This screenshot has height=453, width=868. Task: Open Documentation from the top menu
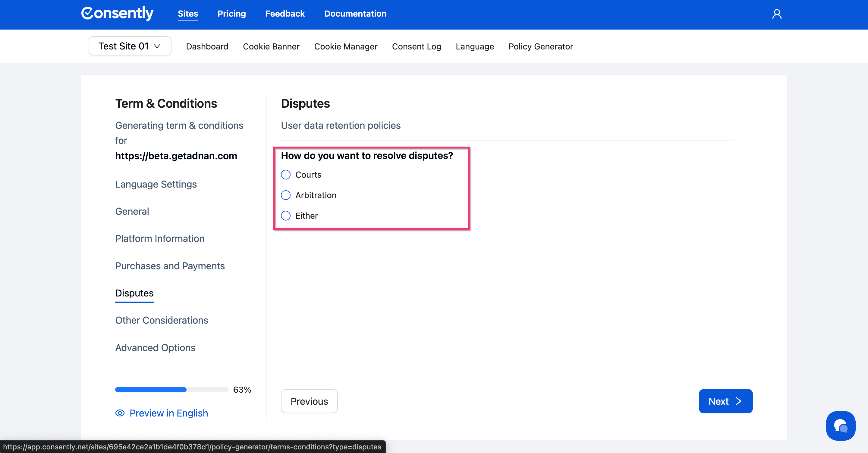point(355,14)
